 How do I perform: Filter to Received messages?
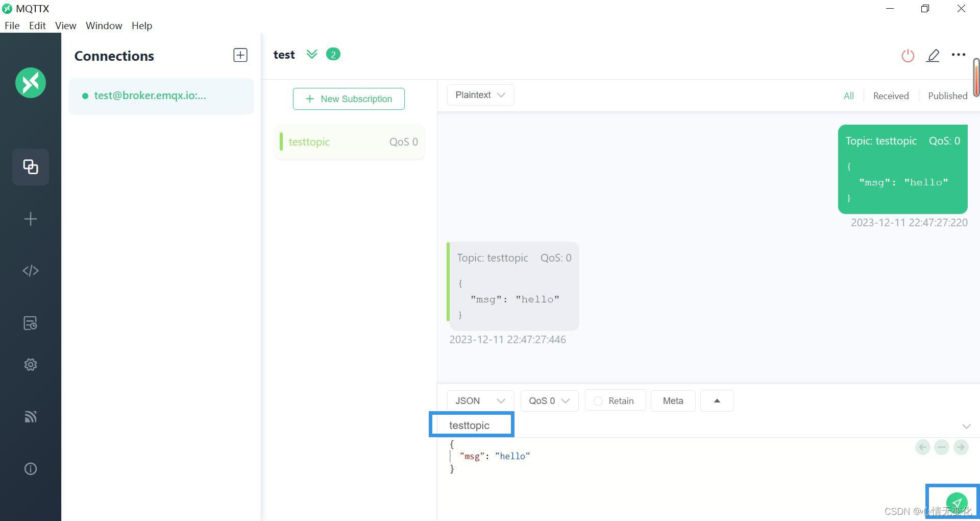[891, 96]
